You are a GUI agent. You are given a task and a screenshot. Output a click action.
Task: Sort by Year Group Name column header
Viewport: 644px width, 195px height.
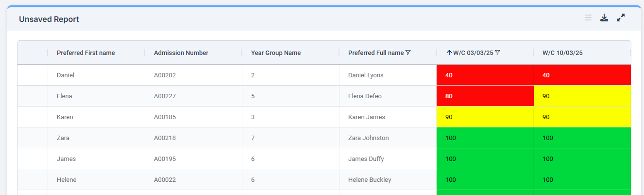(275, 53)
